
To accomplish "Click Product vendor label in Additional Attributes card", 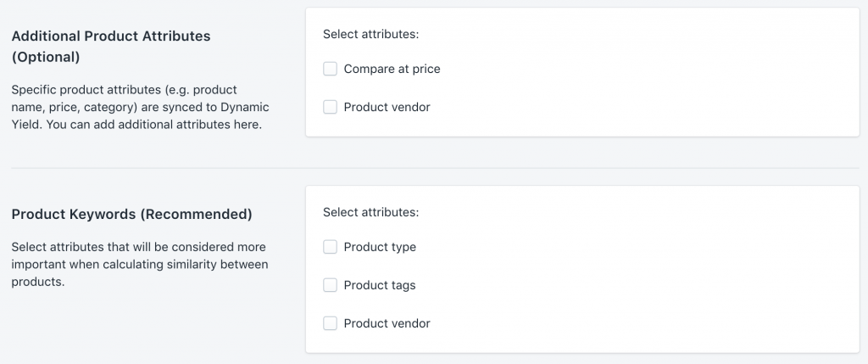I will pos(387,107).
